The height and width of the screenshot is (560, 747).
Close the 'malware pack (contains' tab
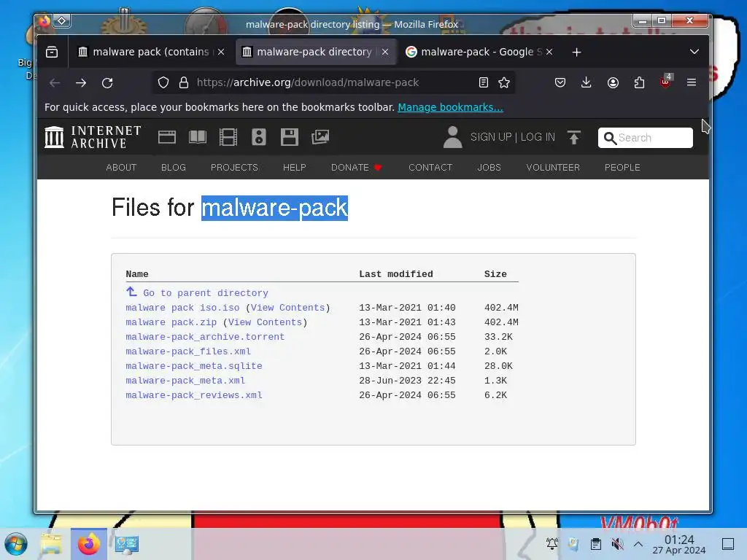click(x=221, y=52)
